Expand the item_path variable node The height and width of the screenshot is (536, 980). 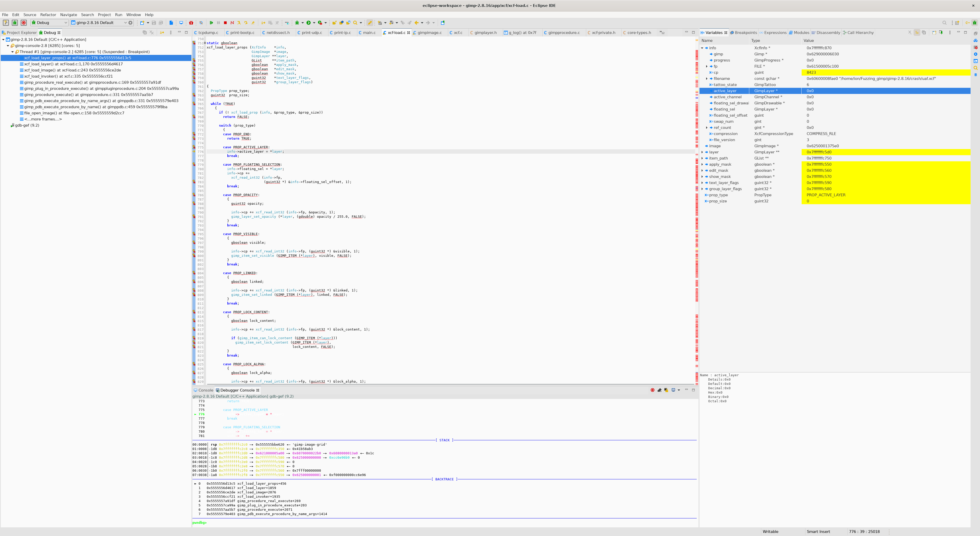[x=702, y=158]
